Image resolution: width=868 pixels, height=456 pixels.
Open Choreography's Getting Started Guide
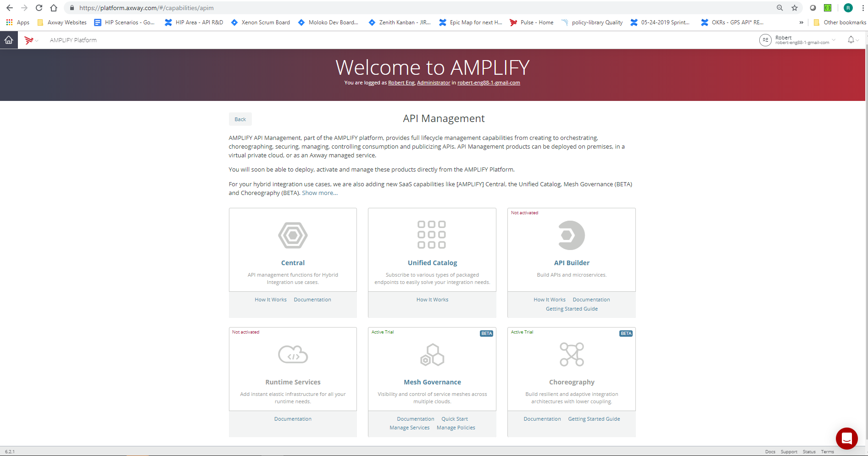[x=594, y=419]
